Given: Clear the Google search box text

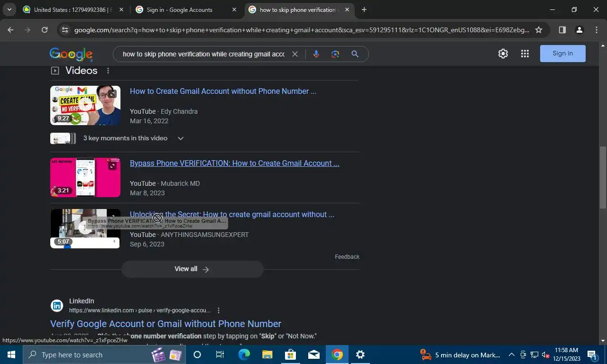Looking at the screenshot, I should click(x=294, y=54).
